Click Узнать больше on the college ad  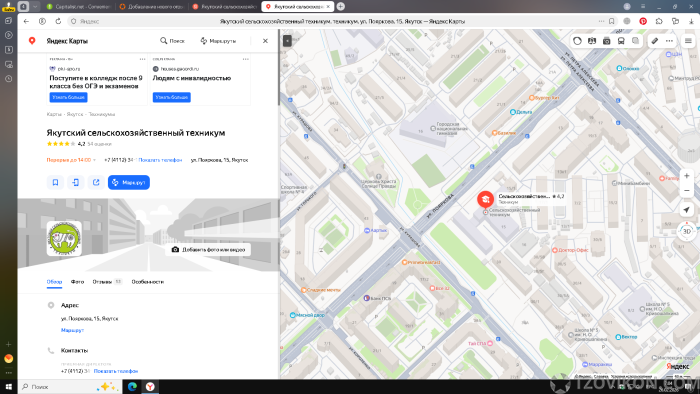[68, 97]
